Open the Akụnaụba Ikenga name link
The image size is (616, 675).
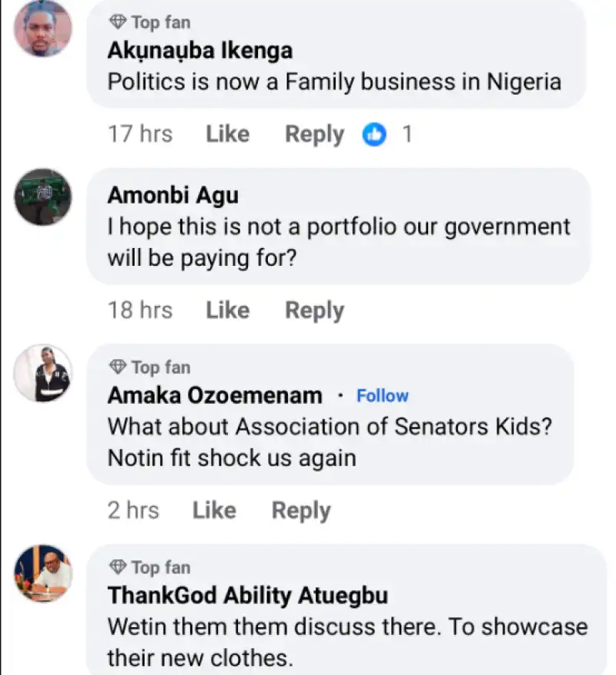(x=199, y=51)
